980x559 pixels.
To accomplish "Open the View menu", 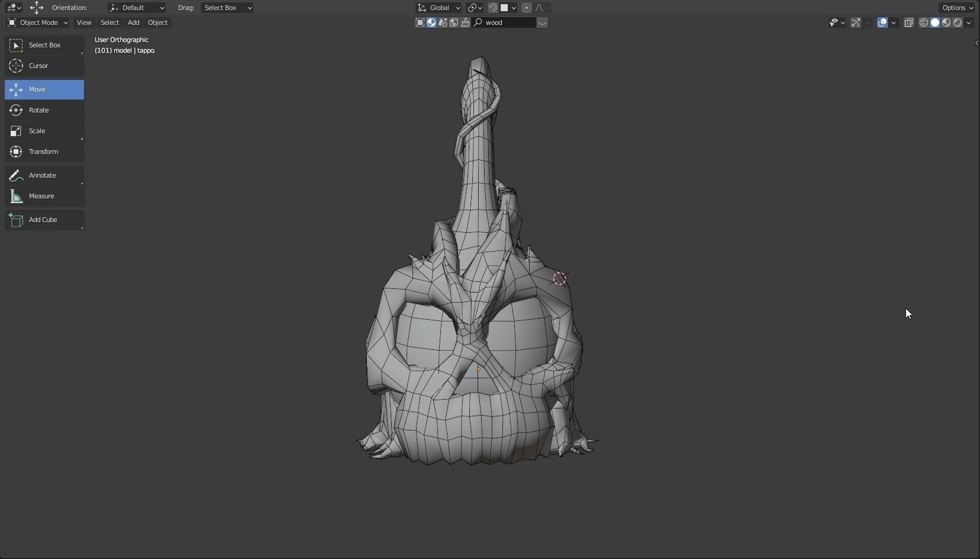I will click(x=84, y=23).
